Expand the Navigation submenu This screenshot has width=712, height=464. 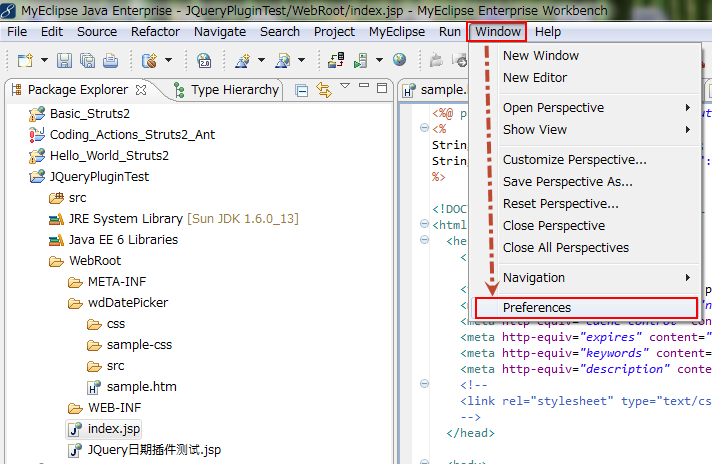[x=585, y=277]
